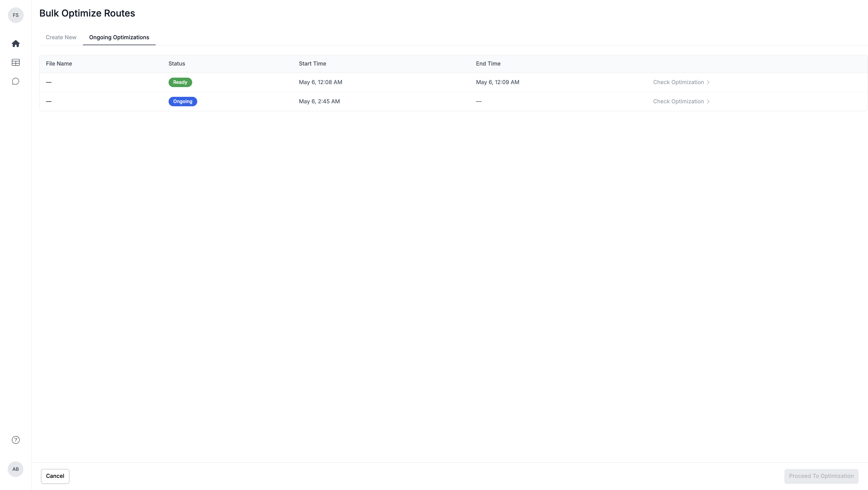Switch to the Create New tab
Viewport: 868px width, 490px height.
click(61, 37)
